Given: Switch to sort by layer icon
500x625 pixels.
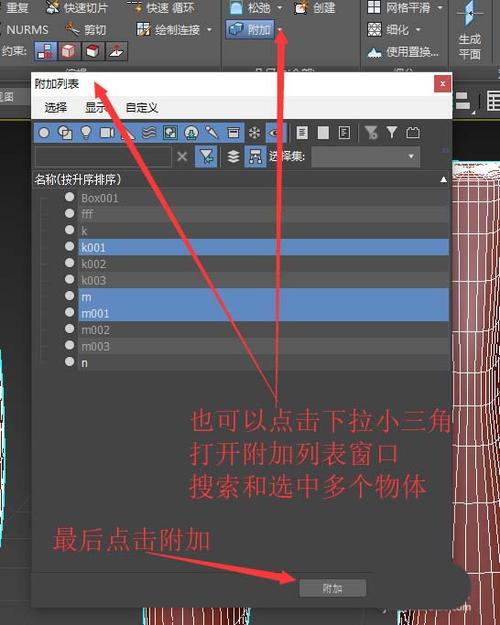Looking at the screenshot, I should tap(233, 157).
